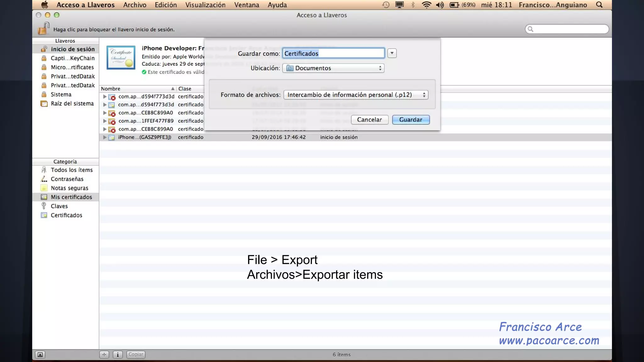Expand the com.ap...1FFEF477F89 certificate row
The height and width of the screenshot is (362, 644).
pyautogui.click(x=104, y=121)
